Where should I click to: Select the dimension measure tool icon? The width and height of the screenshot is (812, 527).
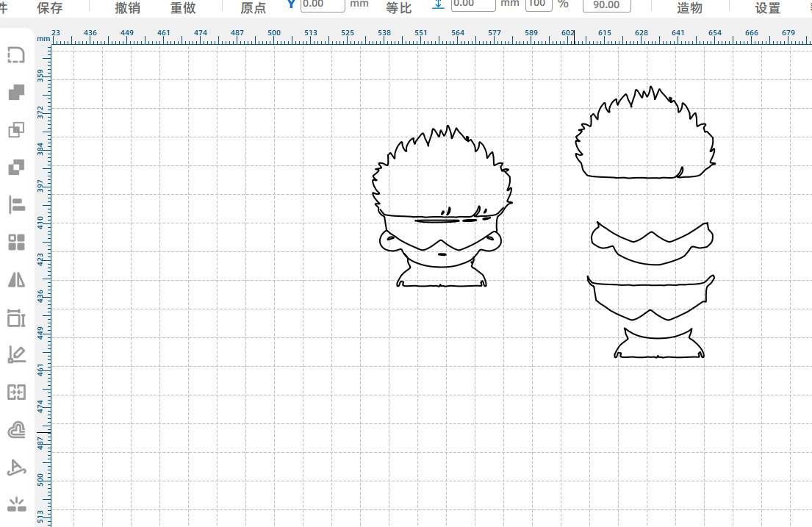point(16,318)
